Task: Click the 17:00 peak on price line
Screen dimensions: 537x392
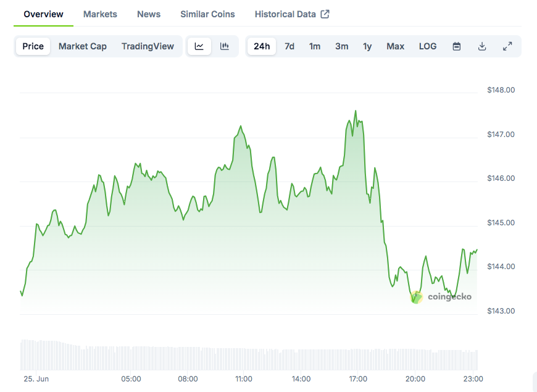Action: pyautogui.click(x=356, y=111)
